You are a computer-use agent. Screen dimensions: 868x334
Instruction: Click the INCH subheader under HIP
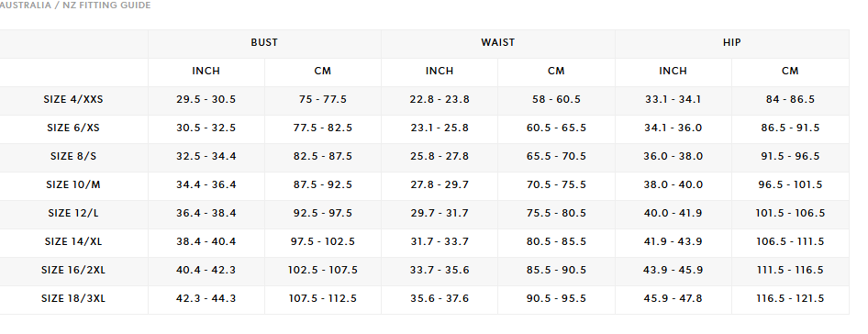673,71
